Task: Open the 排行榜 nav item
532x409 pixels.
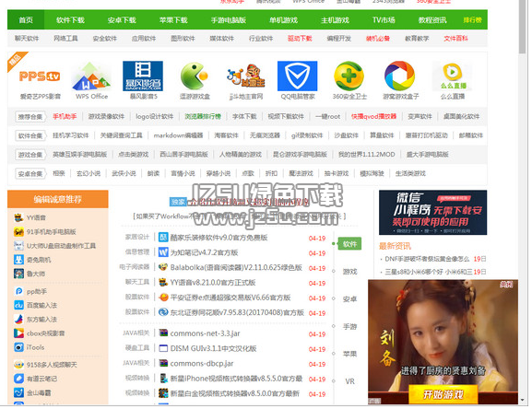Action: (473, 20)
